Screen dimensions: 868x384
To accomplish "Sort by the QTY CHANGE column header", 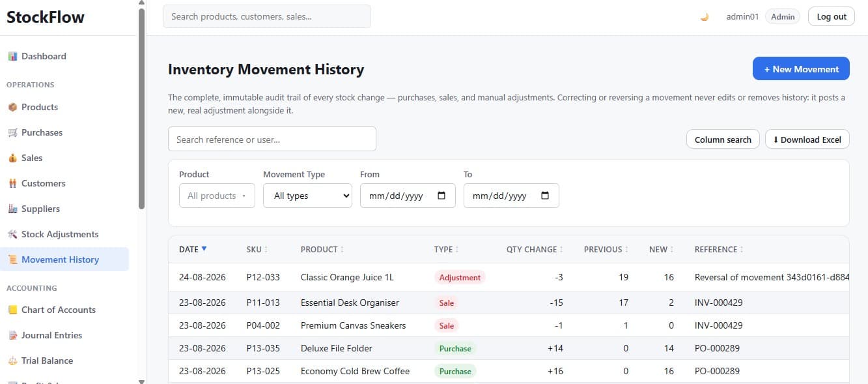I will point(535,249).
